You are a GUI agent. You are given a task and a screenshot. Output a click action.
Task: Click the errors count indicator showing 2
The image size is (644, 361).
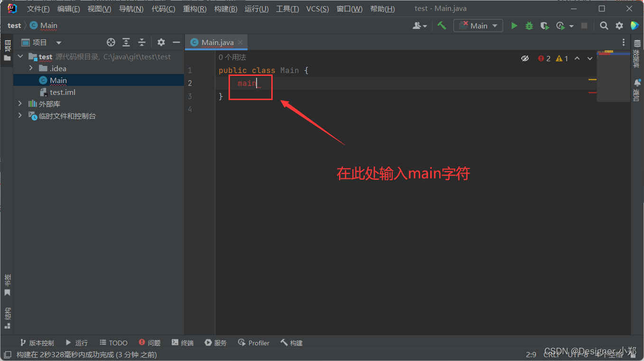(x=544, y=58)
